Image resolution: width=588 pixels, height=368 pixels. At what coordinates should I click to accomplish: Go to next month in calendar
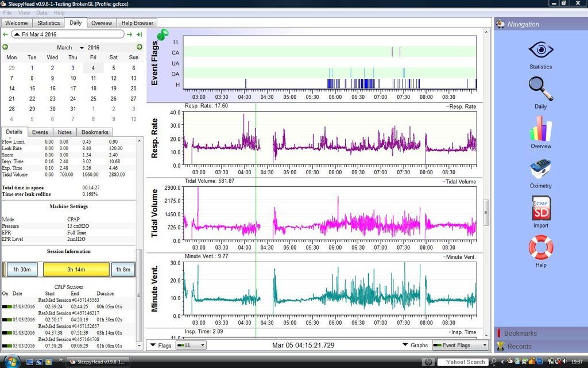coord(139,47)
